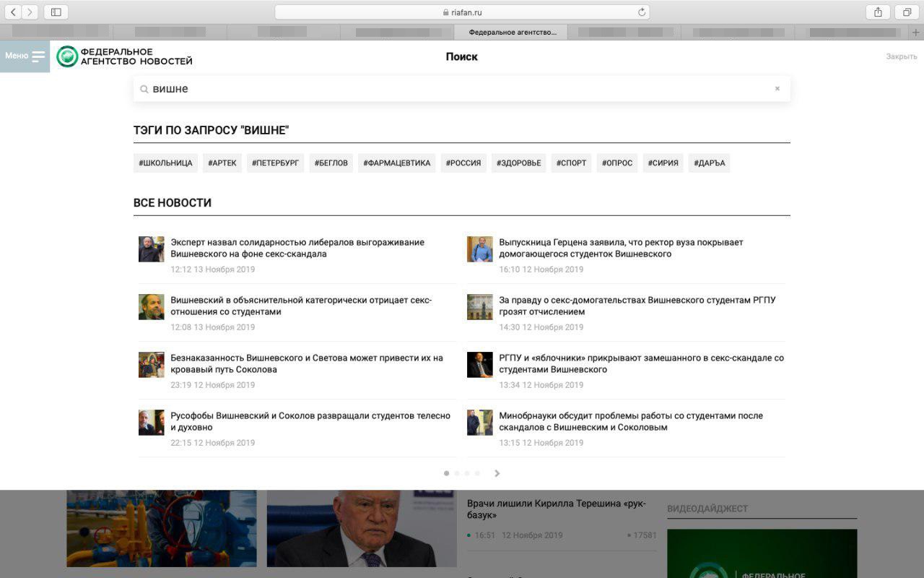Select the #ОПРОС tag
924x578 pixels.
coord(617,163)
